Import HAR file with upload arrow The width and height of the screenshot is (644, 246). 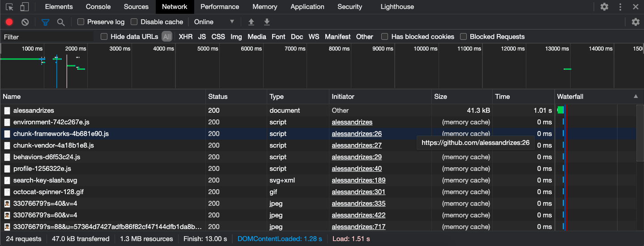pos(251,22)
